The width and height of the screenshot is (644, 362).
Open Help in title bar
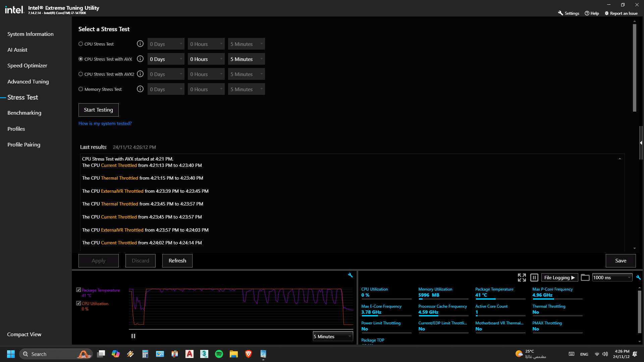click(x=592, y=13)
